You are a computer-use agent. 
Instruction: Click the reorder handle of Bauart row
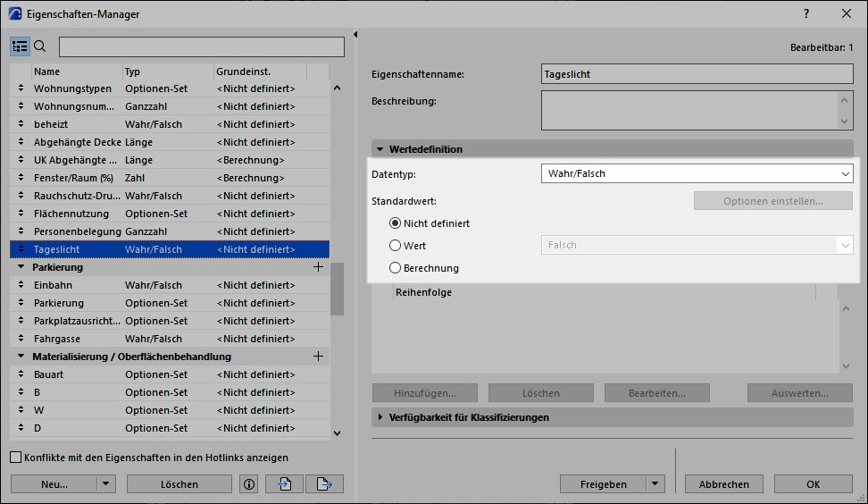click(21, 374)
